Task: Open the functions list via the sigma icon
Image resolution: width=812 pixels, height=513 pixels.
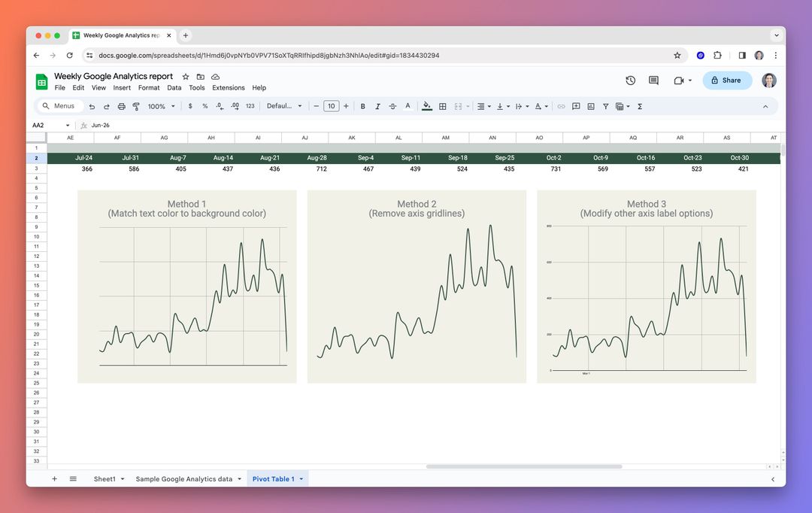Action: click(640, 106)
